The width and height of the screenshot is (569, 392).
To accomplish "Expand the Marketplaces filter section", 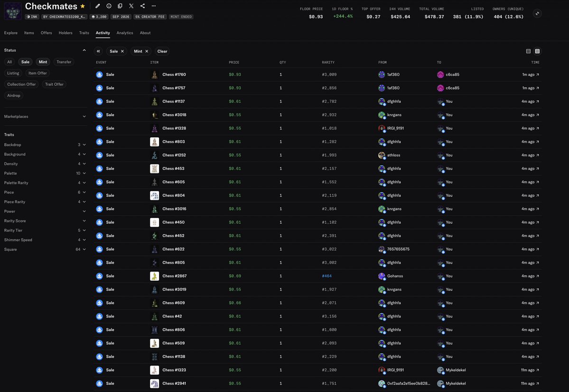I will (45, 117).
